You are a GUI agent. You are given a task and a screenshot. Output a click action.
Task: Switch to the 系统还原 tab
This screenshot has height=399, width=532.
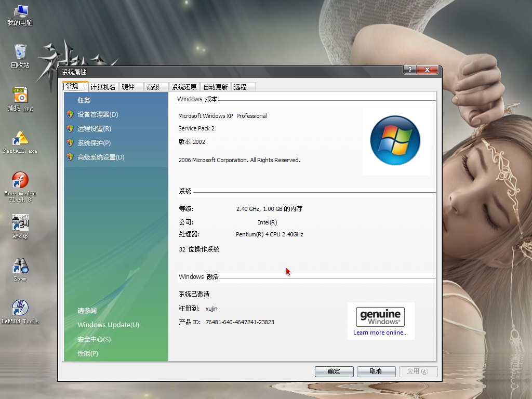point(184,87)
